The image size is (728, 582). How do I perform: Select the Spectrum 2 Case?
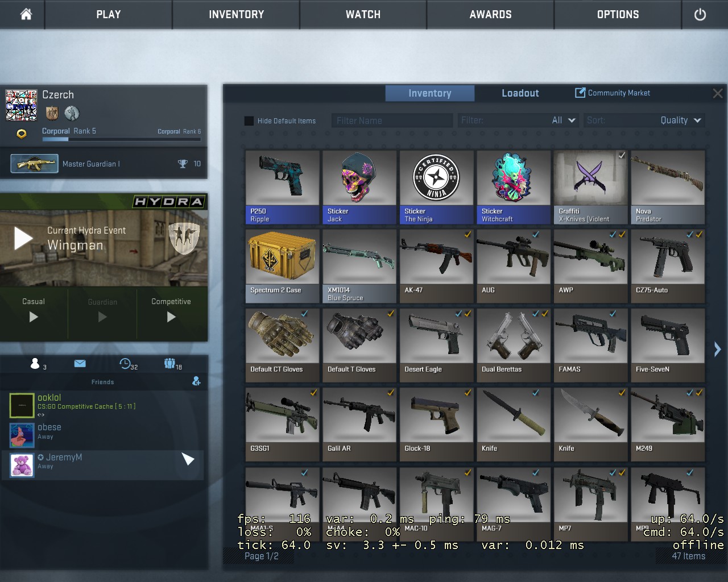pyautogui.click(x=283, y=266)
